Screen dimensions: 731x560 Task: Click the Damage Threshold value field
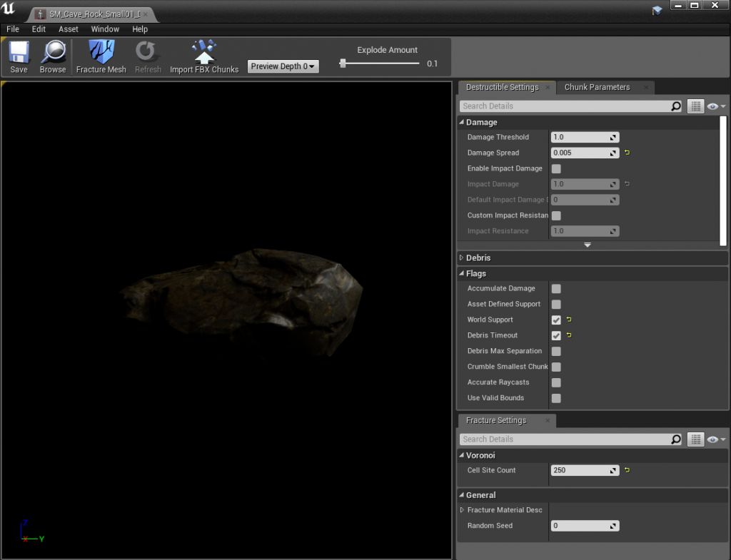click(x=585, y=137)
